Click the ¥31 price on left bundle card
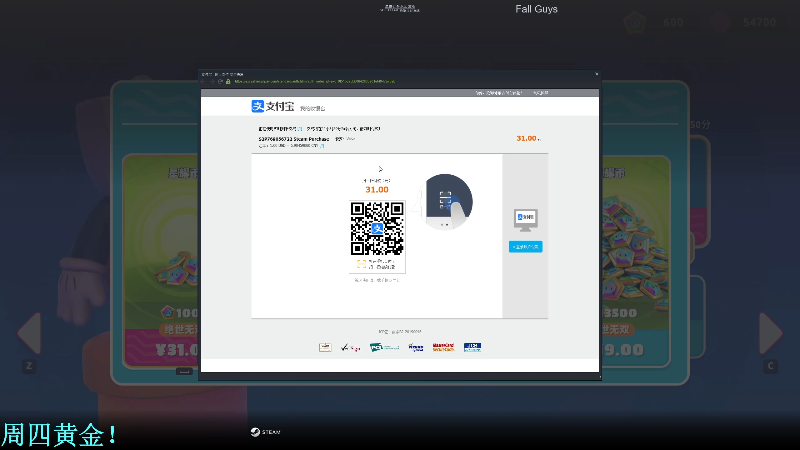This screenshot has height=450, width=800. (x=177, y=349)
